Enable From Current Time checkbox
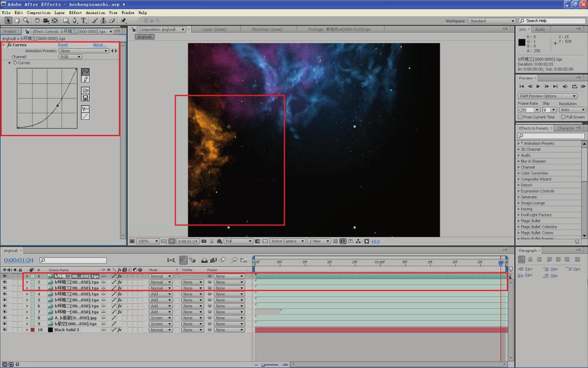Screen dimensions: 588x368 point(520,117)
